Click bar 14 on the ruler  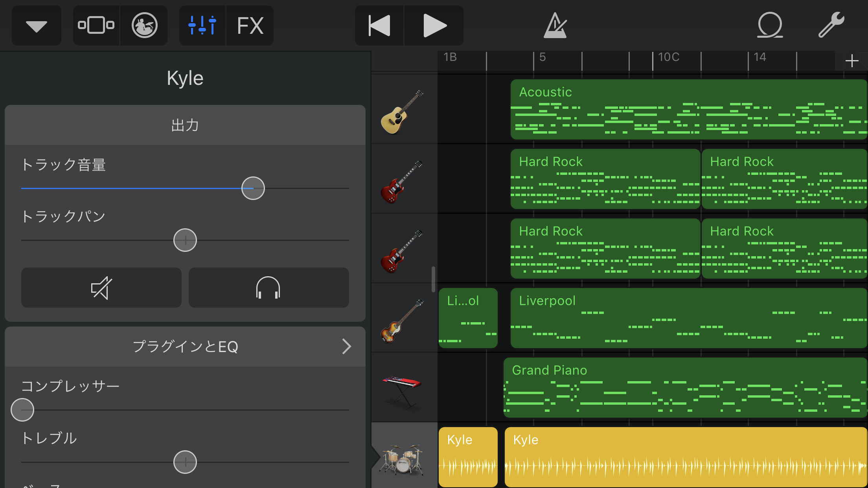point(759,57)
